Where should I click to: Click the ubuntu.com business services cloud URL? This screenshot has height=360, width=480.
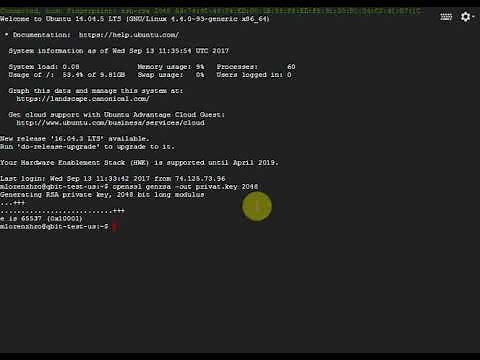tap(110, 123)
